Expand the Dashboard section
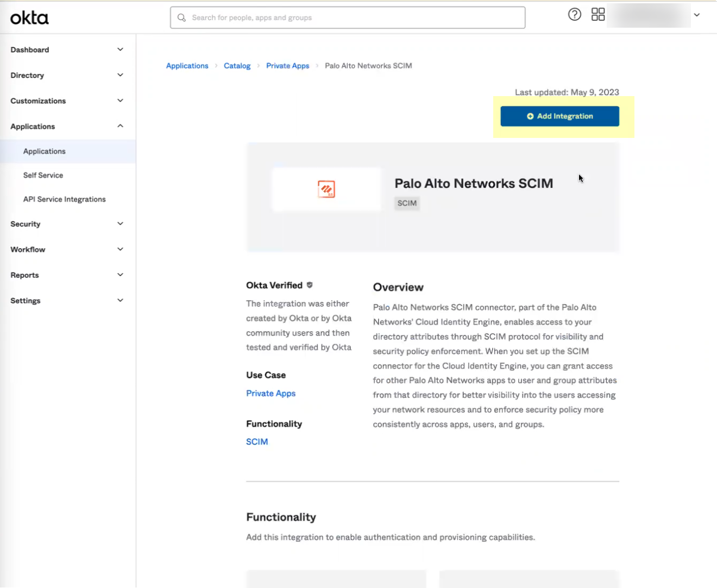This screenshot has width=717, height=588. tap(67, 49)
